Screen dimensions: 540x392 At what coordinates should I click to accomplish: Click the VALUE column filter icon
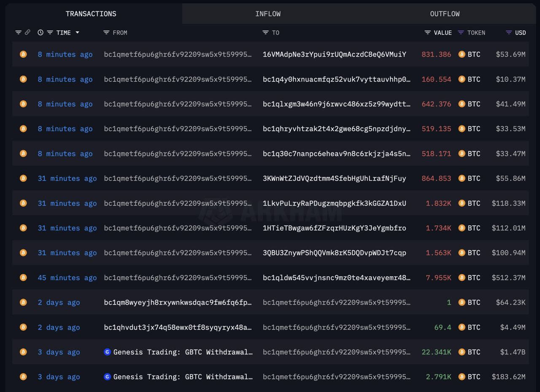coord(427,32)
